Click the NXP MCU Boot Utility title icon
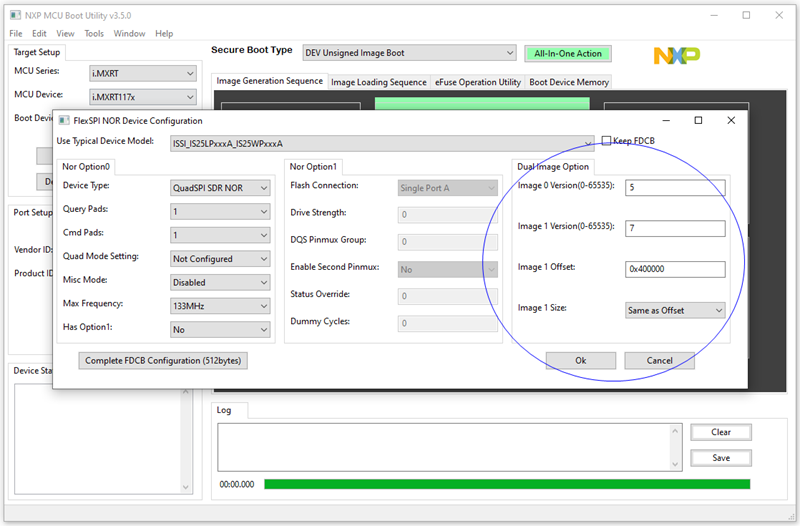 (15, 15)
